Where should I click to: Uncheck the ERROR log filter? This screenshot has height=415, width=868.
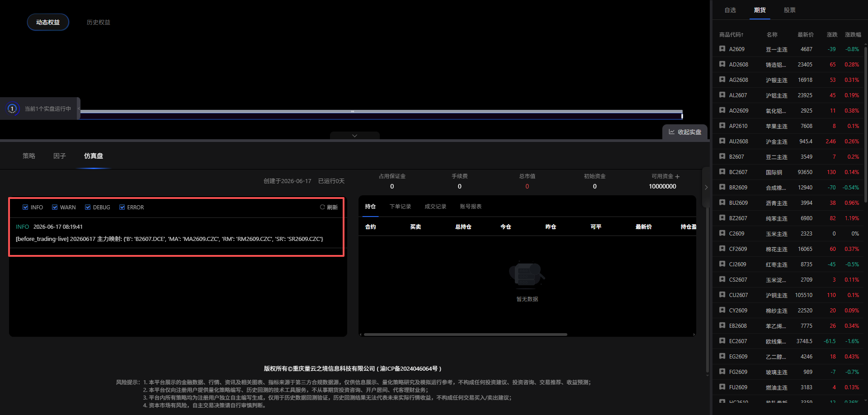122,207
